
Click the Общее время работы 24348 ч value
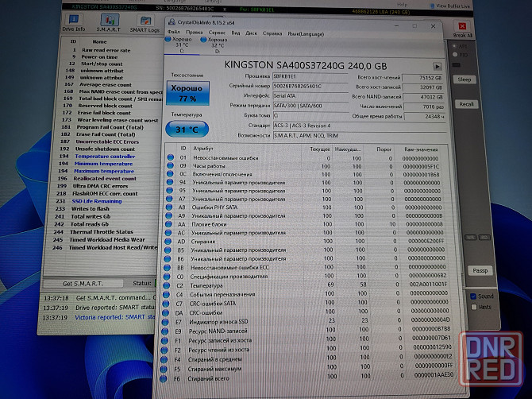425,116
